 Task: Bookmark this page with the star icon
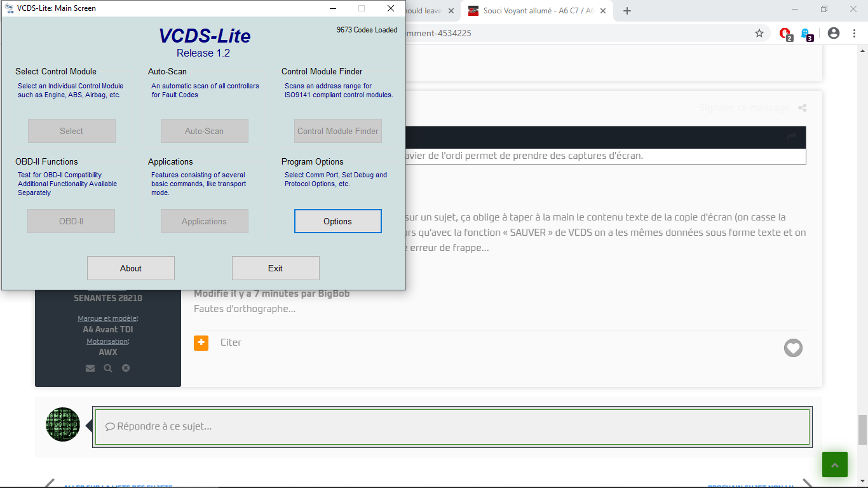759,33
